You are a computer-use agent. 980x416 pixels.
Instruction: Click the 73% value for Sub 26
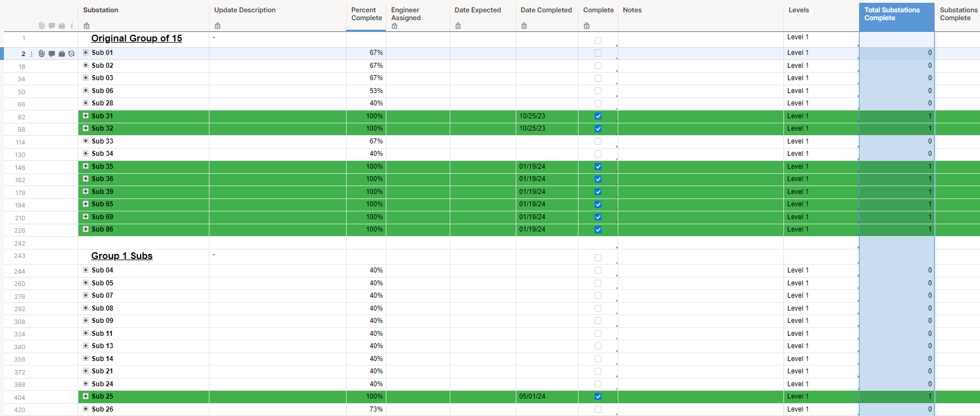[x=376, y=409]
